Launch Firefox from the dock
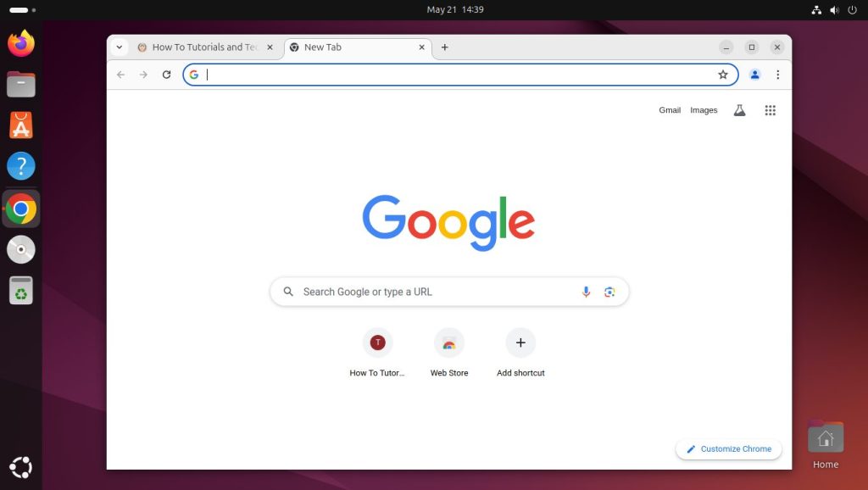The image size is (868, 490). pyautogui.click(x=20, y=43)
